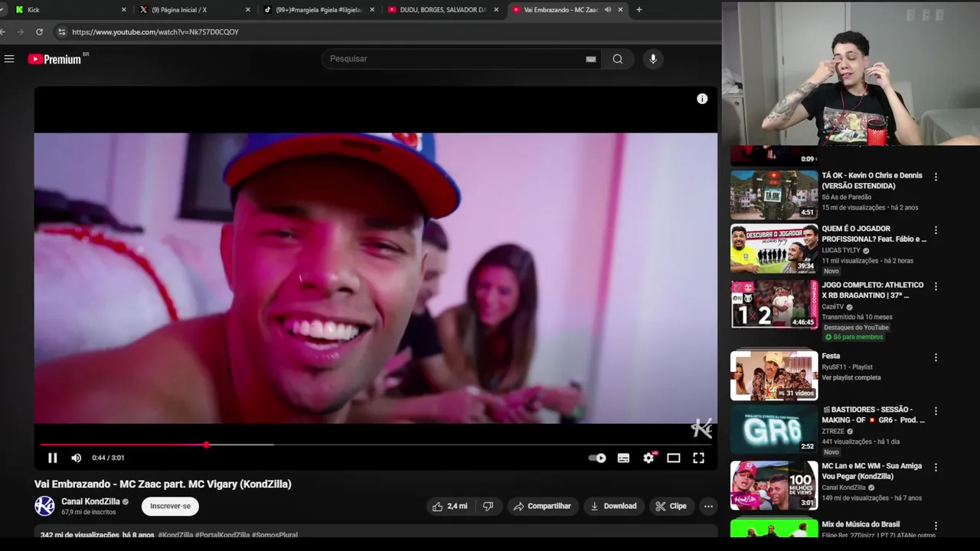Go forward in browser history
The width and height of the screenshot is (980, 551).
pos(20,32)
